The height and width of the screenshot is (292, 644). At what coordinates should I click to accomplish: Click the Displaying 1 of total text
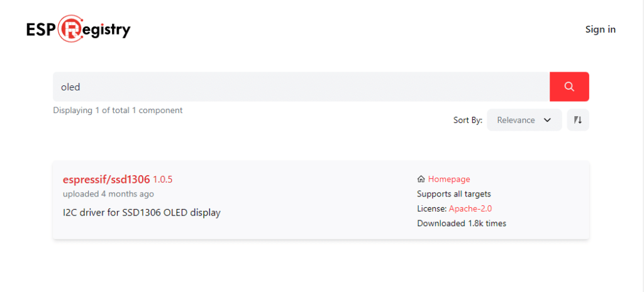point(118,111)
